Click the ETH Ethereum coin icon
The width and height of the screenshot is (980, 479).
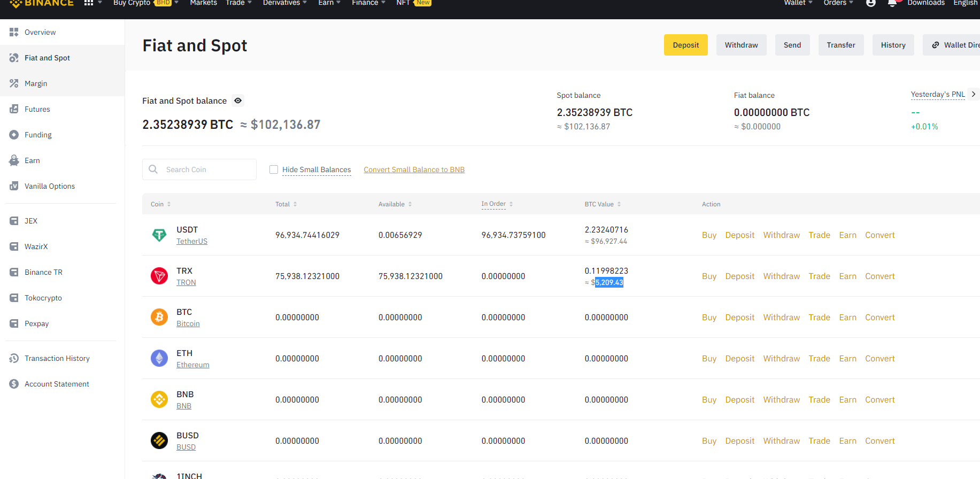pyautogui.click(x=159, y=358)
